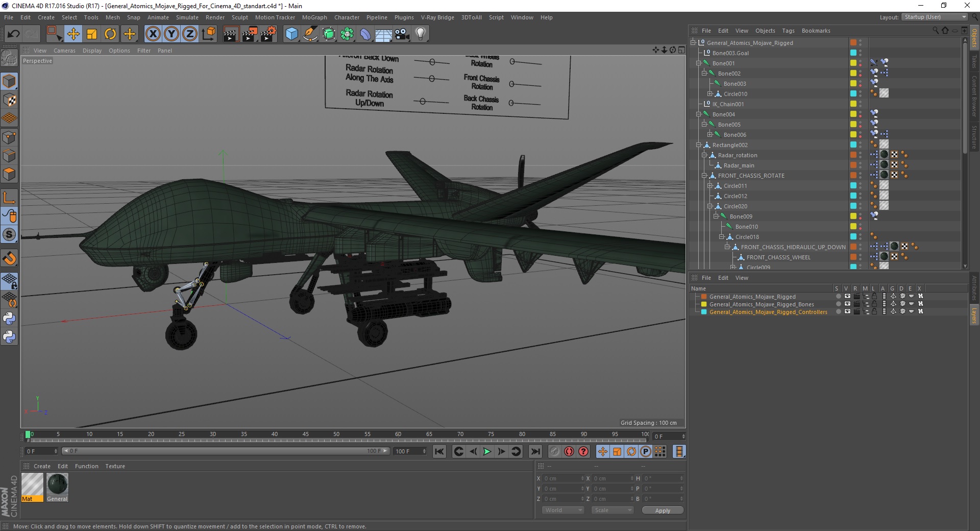
Task: Collapse Bone001 in object tree
Action: (x=698, y=63)
